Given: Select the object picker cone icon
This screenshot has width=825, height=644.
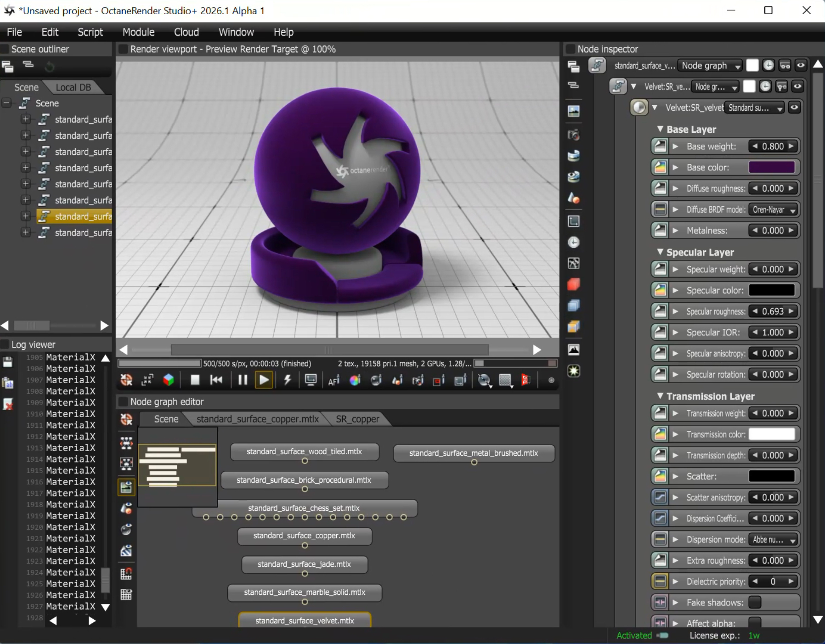Looking at the screenshot, I should click(x=397, y=380).
